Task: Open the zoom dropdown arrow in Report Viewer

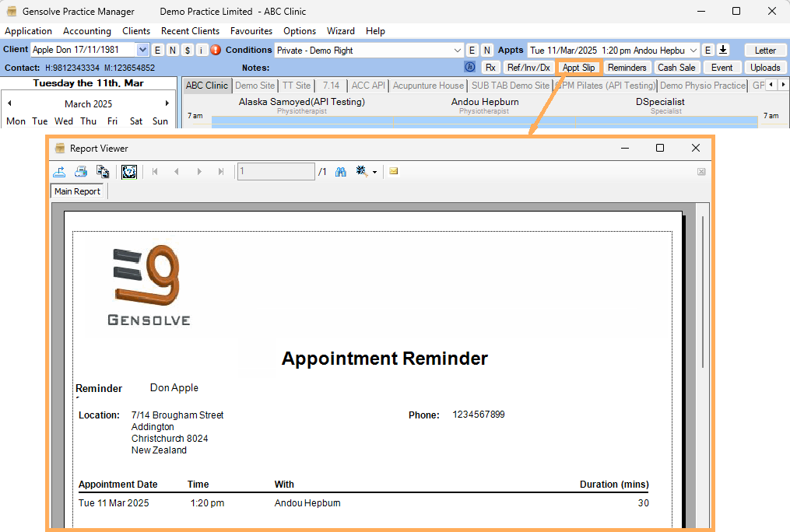Action: [375, 172]
